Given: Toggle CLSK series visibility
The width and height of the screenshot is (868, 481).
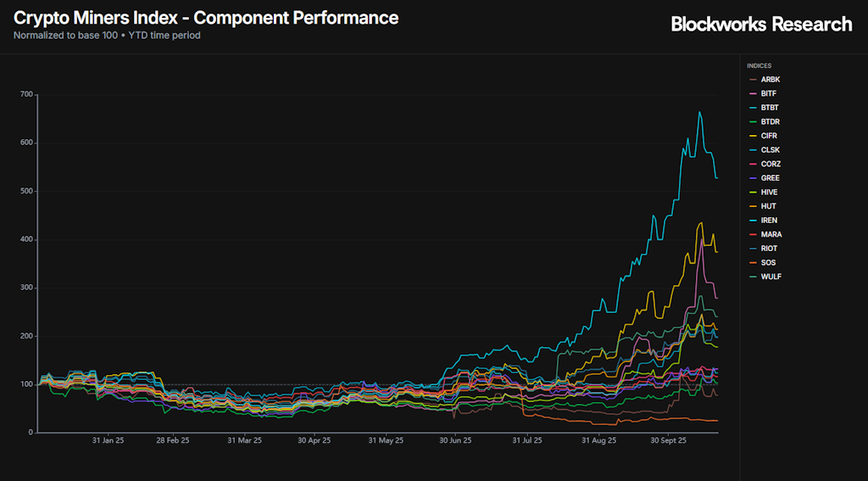Looking at the screenshot, I should (x=770, y=150).
